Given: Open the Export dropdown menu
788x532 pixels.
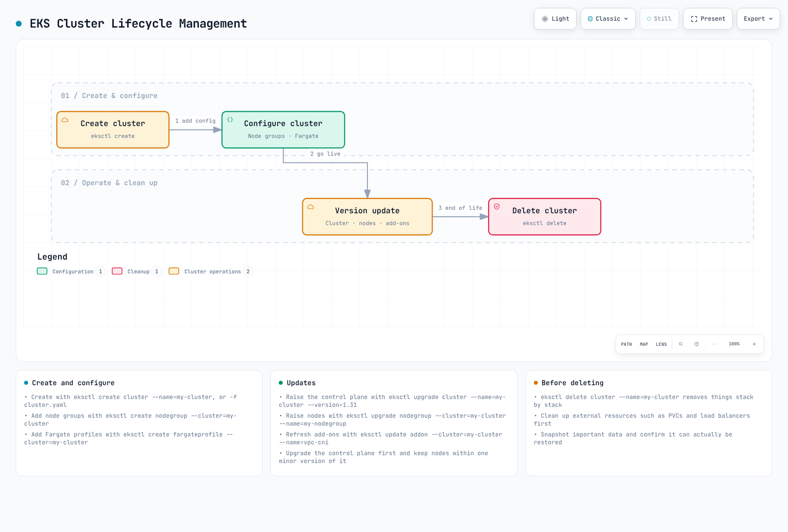Looking at the screenshot, I should (x=758, y=19).
